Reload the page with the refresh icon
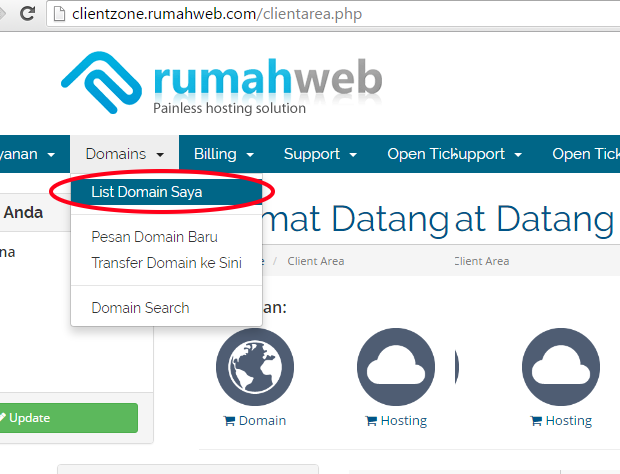 coord(27,13)
